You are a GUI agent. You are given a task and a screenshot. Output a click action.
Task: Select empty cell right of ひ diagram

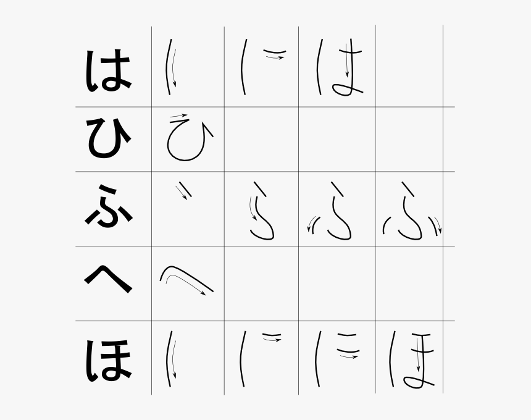point(261,139)
